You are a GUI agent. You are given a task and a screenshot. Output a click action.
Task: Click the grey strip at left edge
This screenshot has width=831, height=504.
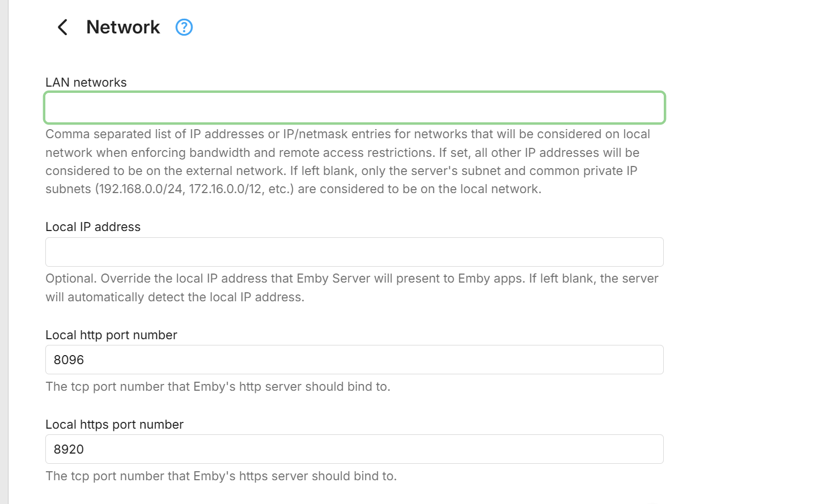click(x=4, y=252)
